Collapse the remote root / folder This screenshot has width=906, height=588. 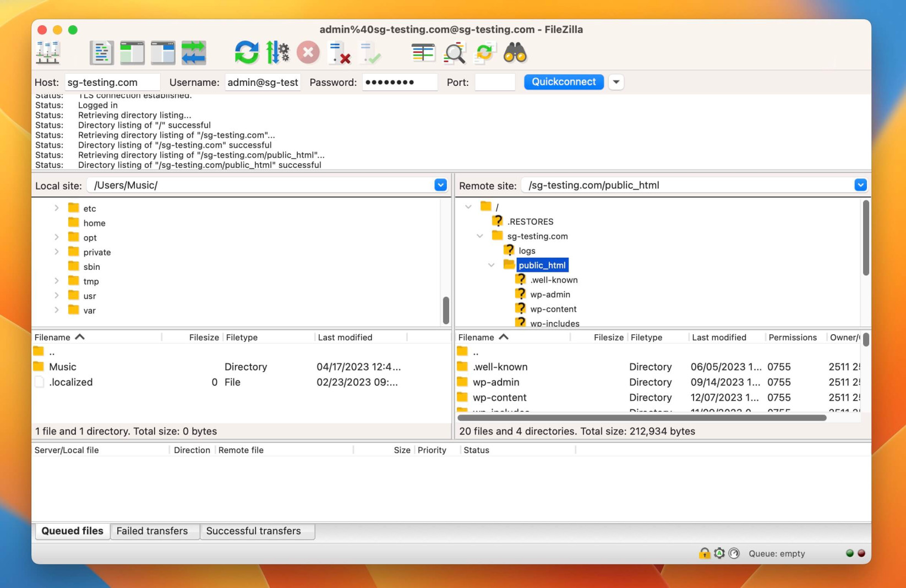468,206
